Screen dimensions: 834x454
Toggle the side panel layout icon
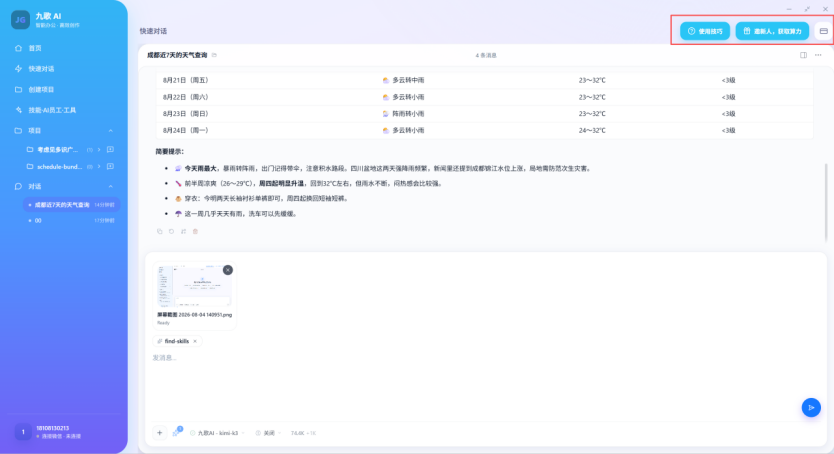803,55
